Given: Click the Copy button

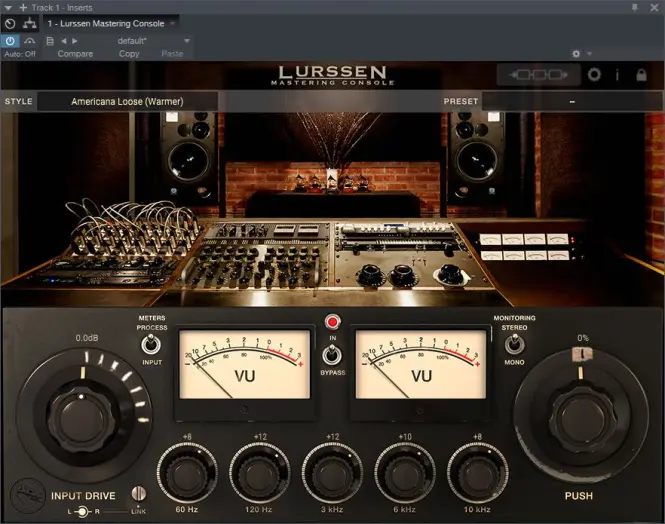Looking at the screenshot, I should (x=129, y=54).
